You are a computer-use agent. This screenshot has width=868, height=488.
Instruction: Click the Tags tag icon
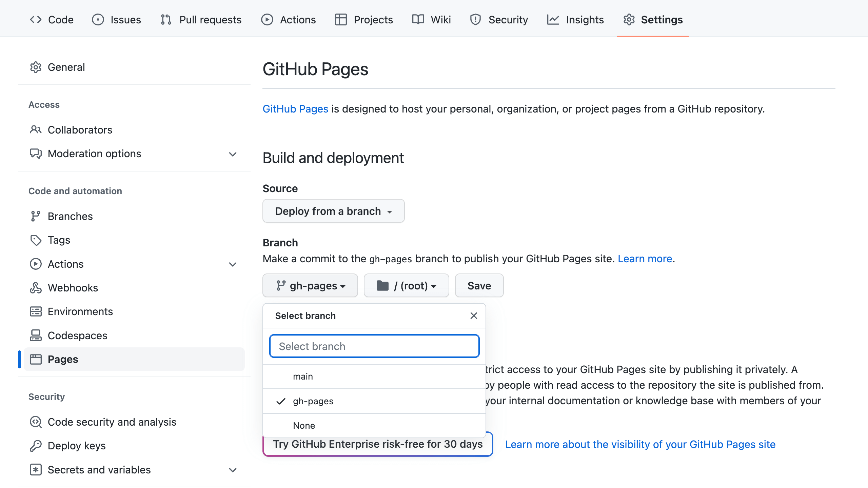(36, 240)
